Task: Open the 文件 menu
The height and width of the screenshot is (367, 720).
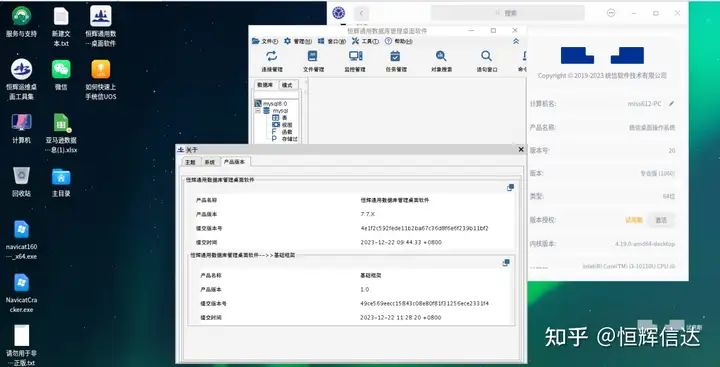Action: coord(265,41)
